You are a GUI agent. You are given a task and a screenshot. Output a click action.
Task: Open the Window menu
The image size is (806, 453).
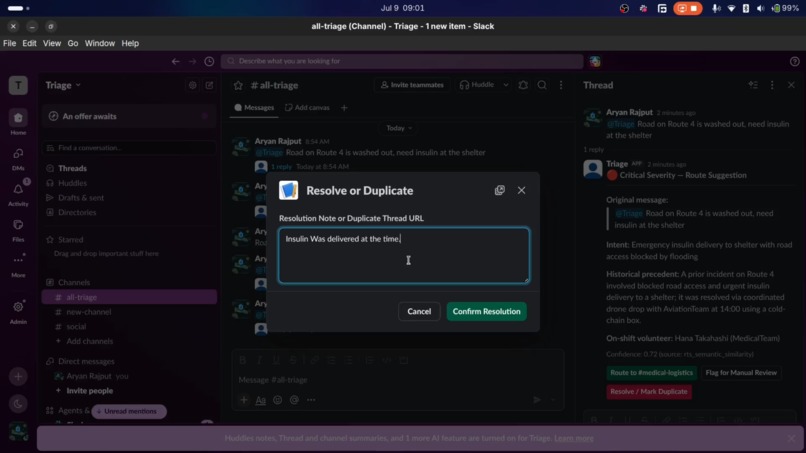[x=100, y=43]
